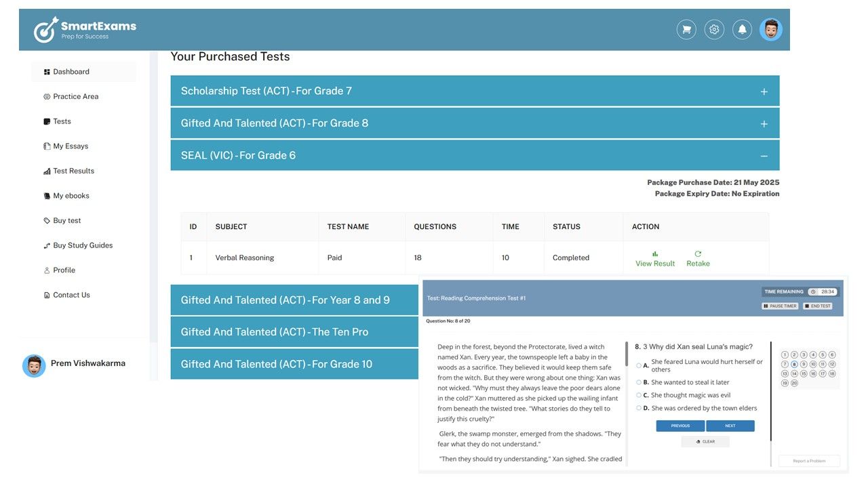Open user avatar in top header
This screenshot has width=868, height=488.
tap(770, 30)
